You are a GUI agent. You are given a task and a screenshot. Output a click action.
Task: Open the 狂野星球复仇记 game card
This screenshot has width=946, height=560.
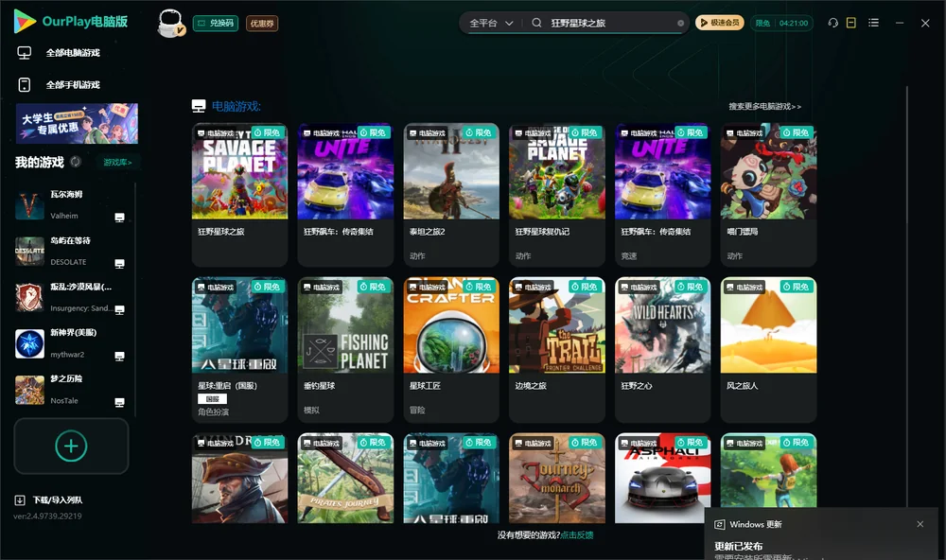pos(557,194)
